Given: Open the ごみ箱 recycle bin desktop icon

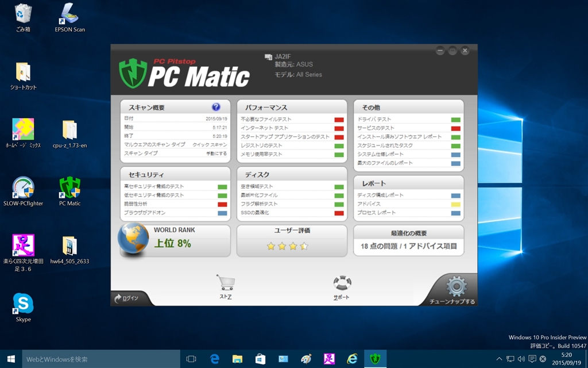Looking at the screenshot, I should pyautogui.click(x=23, y=18).
